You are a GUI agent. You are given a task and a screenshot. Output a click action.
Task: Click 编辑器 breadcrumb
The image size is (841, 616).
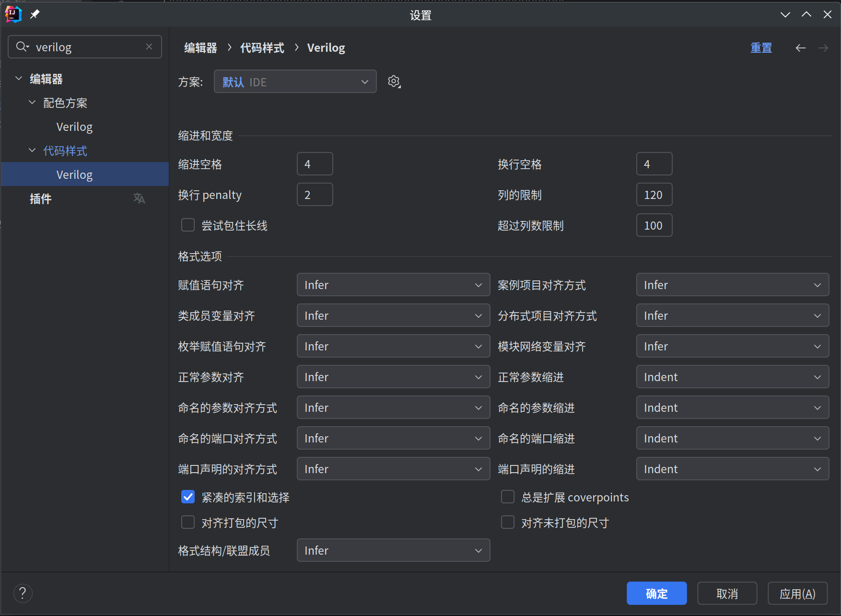click(200, 48)
